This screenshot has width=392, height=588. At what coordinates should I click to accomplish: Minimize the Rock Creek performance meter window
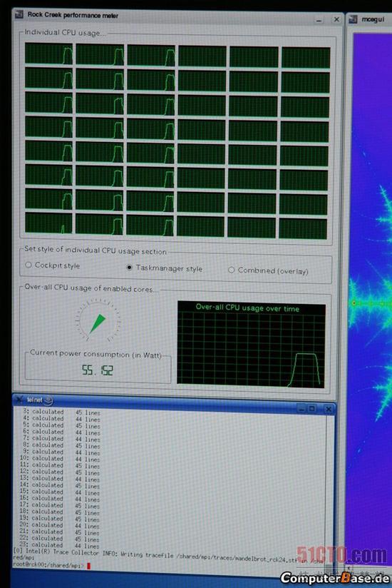coord(319,20)
